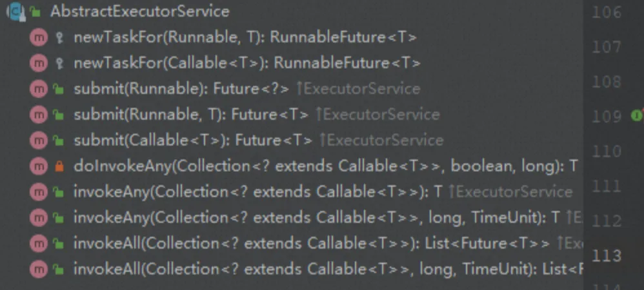Viewport: 644px width, 290px height.
Task: Click method icon beside newTaskFor(Runnable, T)
Action: [x=39, y=37]
